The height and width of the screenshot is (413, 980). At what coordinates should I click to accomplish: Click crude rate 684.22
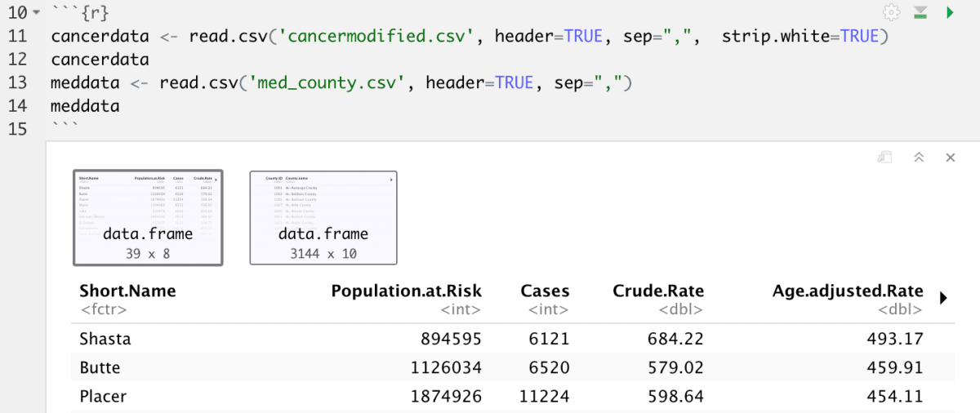[x=677, y=338]
